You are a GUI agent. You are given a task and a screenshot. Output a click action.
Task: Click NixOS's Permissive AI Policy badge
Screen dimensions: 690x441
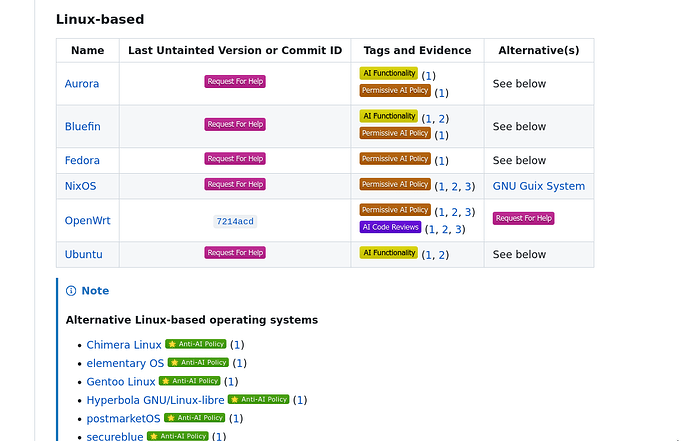[x=395, y=184]
